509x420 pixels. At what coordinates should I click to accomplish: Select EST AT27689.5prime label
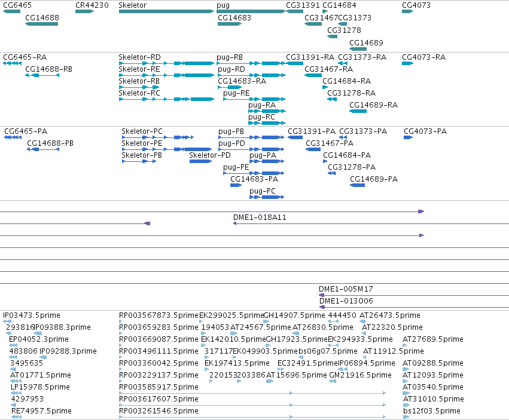433,339
